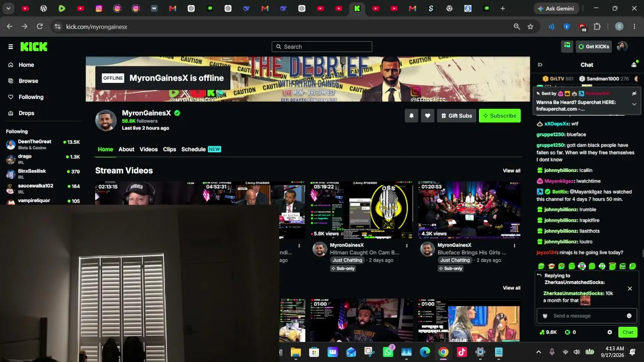Open TikTok from the taskbar

click(462, 352)
